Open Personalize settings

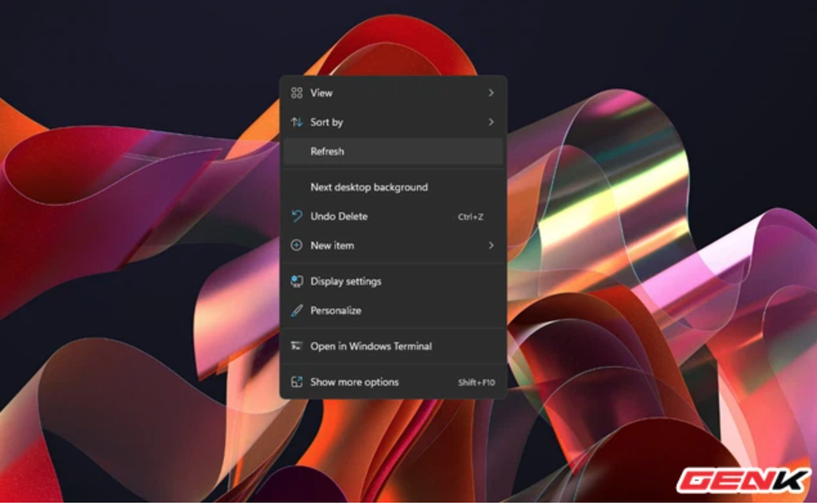335,310
